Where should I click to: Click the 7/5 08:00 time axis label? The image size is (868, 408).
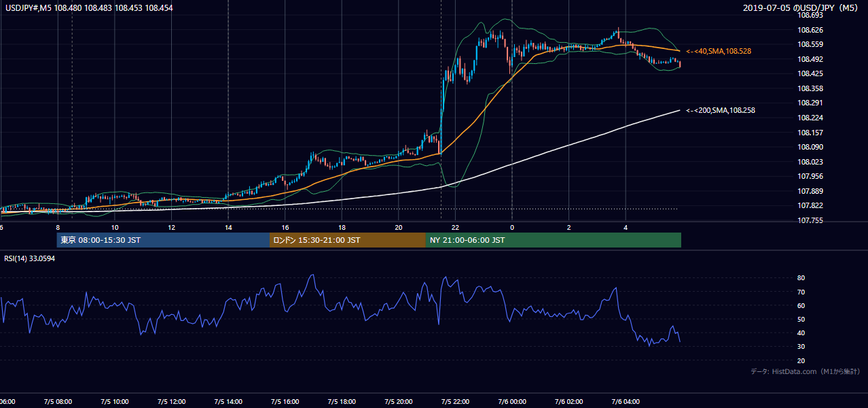(x=58, y=402)
